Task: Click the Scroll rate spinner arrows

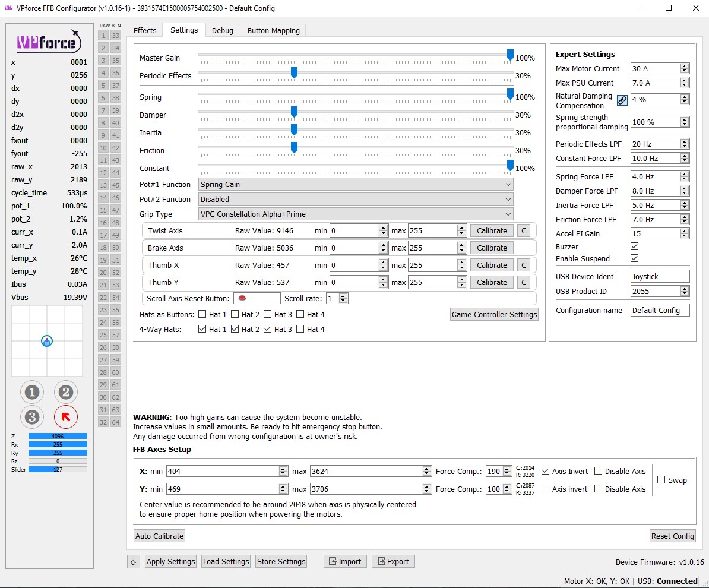Action: (x=343, y=299)
